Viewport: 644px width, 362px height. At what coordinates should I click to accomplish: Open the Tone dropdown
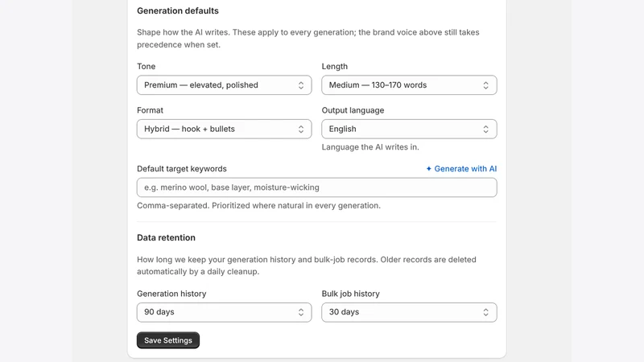(225, 85)
